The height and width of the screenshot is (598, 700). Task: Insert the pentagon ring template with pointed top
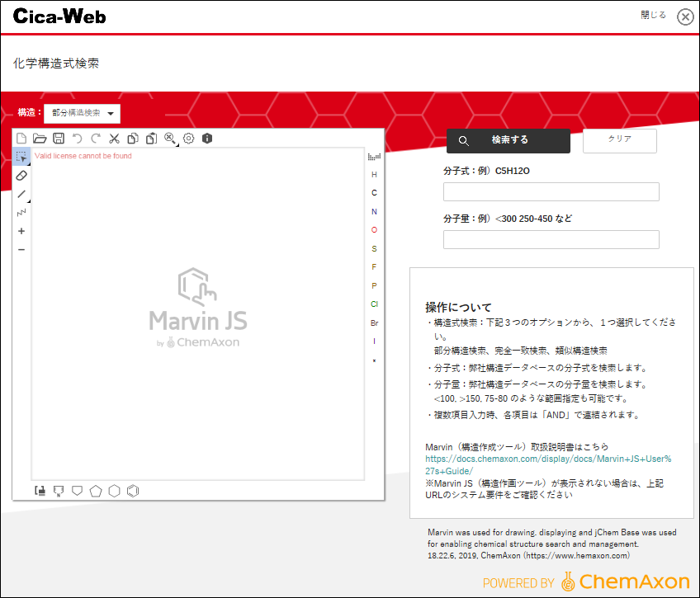click(96, 491)
